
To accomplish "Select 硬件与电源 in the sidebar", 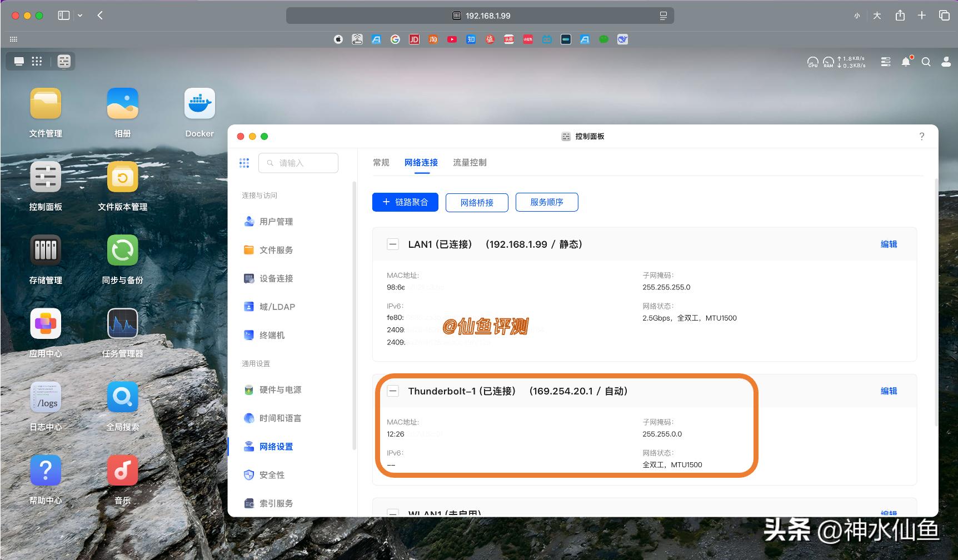I will [x=280, y=390].
